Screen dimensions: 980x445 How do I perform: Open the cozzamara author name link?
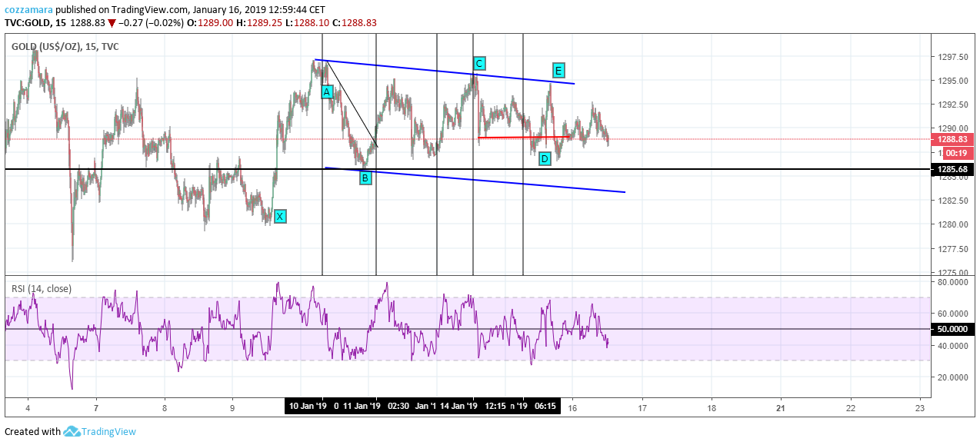(x=28, y=9)
